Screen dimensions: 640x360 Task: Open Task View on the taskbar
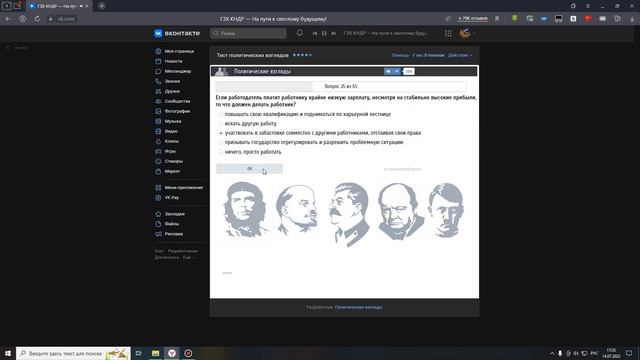tap(138, 353)
